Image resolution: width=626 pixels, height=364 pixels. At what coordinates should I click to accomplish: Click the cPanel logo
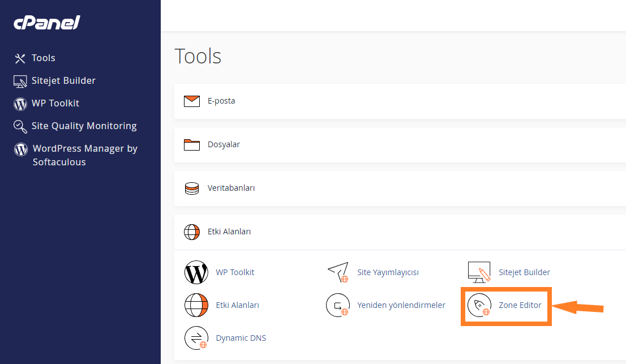pyautogui.click(x=47, y=23)
